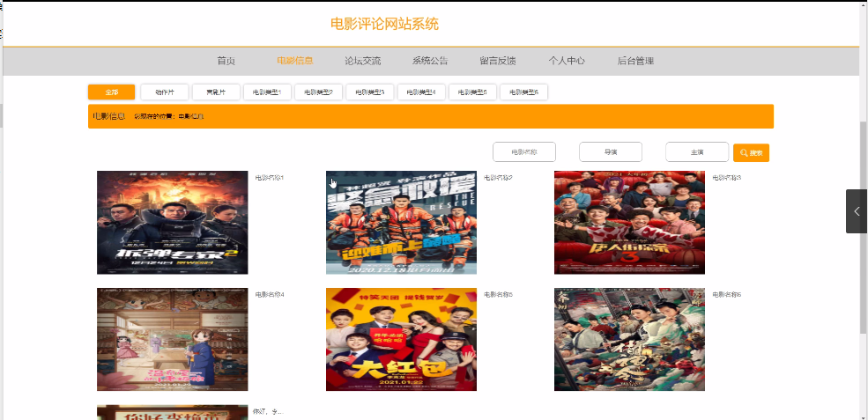Focus the 主演 search field
The width and height of the screenshot is (868, 420).
pos(697,152)
